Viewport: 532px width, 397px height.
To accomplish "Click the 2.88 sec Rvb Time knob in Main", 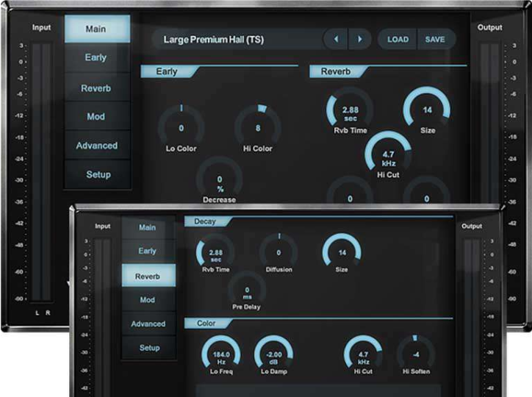I will 350,111.
